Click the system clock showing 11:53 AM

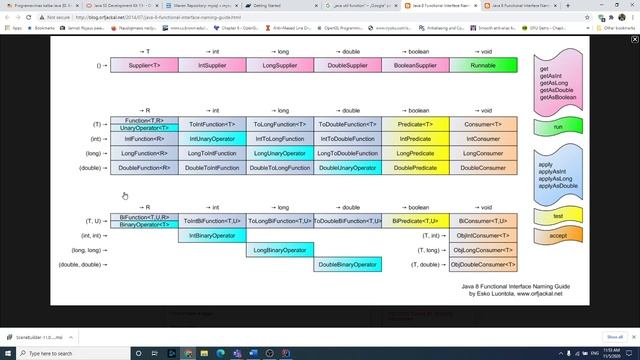611,353
